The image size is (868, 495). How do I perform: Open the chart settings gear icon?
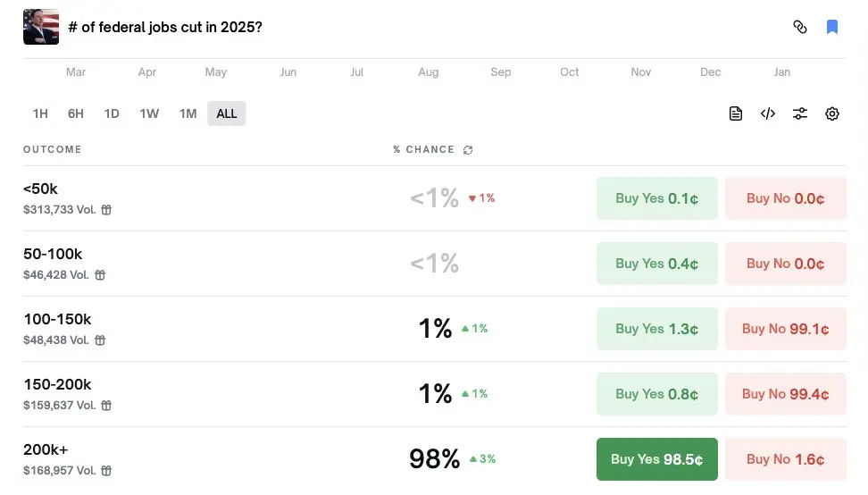tap(832, 113)
